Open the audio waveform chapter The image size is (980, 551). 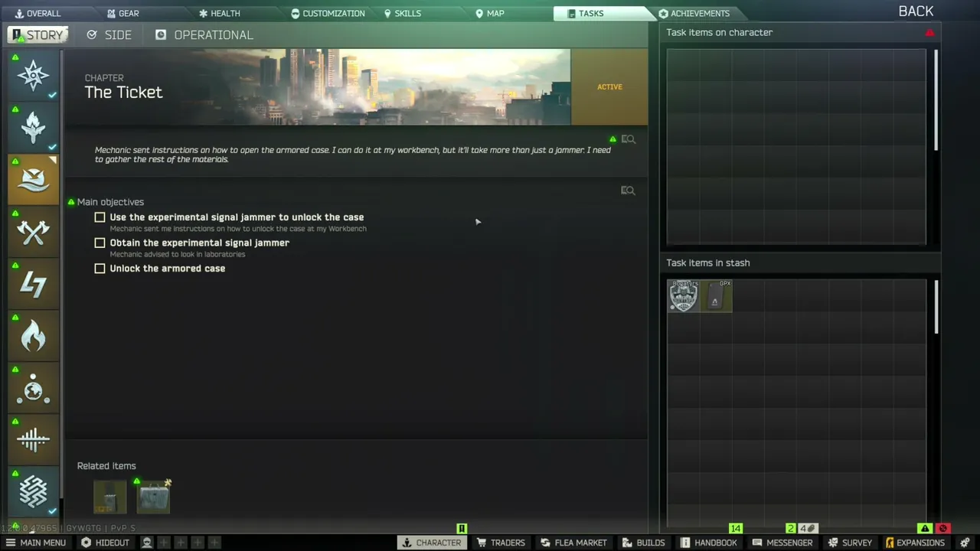pyautogui.click(x=33, y=440)
